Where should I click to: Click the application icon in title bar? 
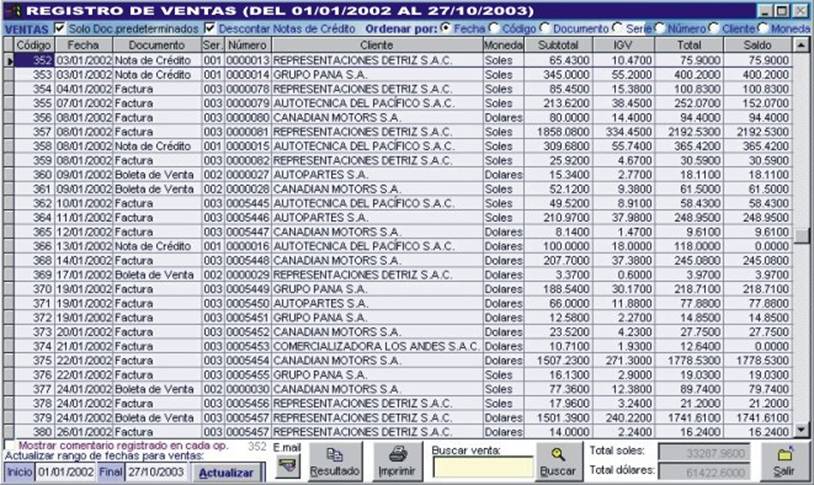pyautogui.click(x=14, y=10)
